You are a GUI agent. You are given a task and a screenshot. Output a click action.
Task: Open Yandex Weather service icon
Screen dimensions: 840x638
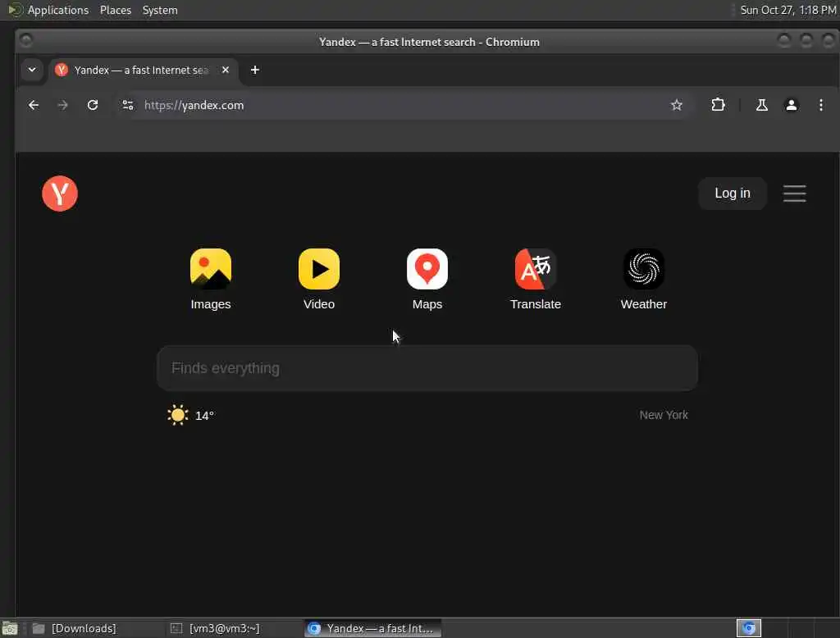point(643,268)
